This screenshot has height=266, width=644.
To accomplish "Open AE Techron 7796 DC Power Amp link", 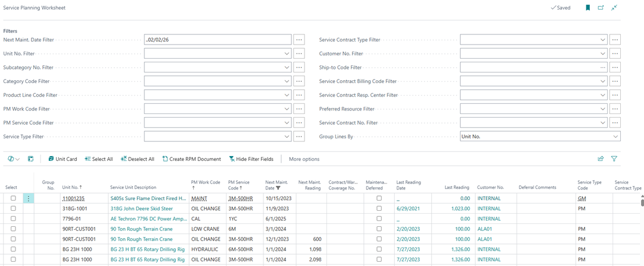I will [x=147, y=218].
